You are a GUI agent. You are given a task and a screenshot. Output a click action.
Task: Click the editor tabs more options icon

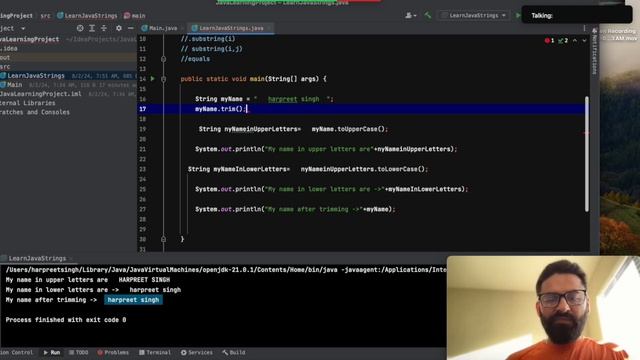point(584,28)
